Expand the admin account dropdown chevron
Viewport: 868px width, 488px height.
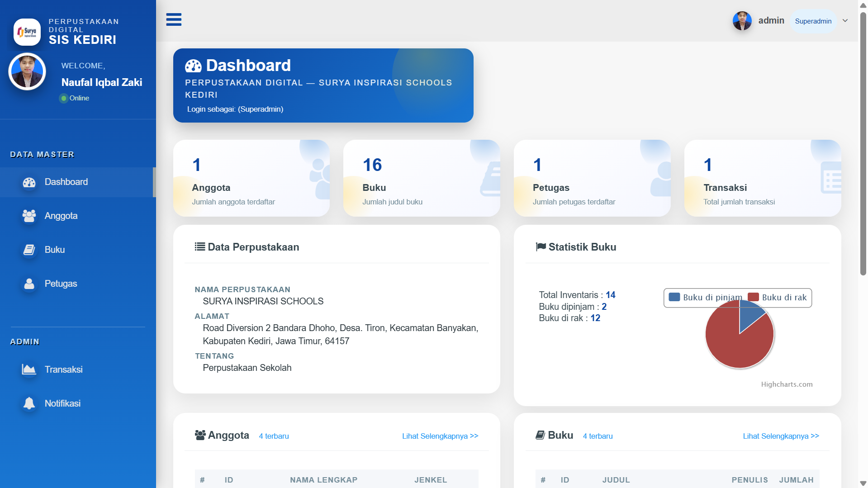tap(845, 20)
